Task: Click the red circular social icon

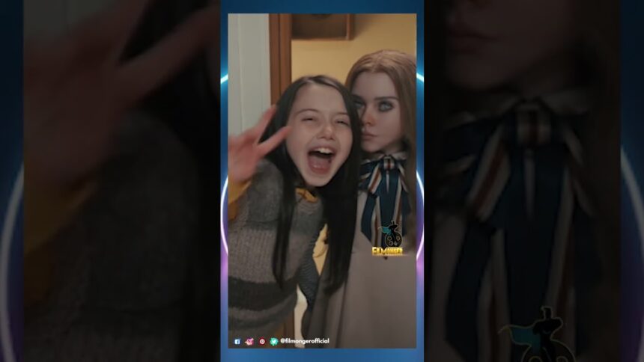Action: tap(262, 341)
